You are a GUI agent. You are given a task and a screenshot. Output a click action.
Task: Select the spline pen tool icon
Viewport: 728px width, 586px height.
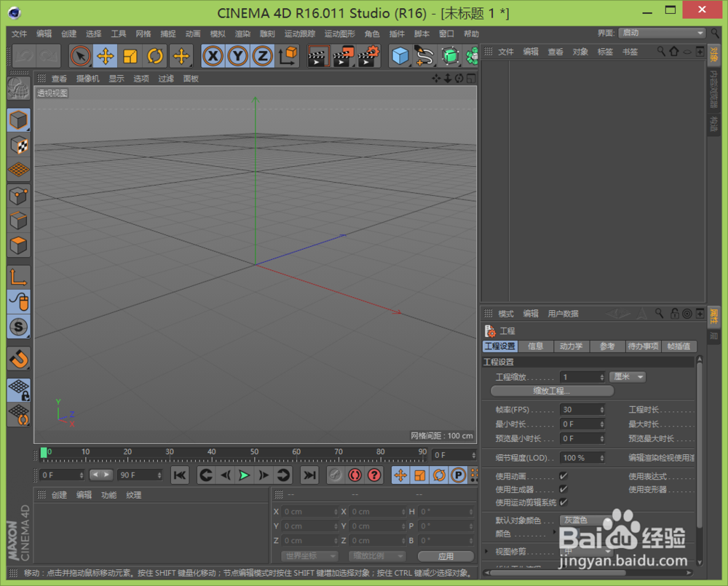[424, 56]
